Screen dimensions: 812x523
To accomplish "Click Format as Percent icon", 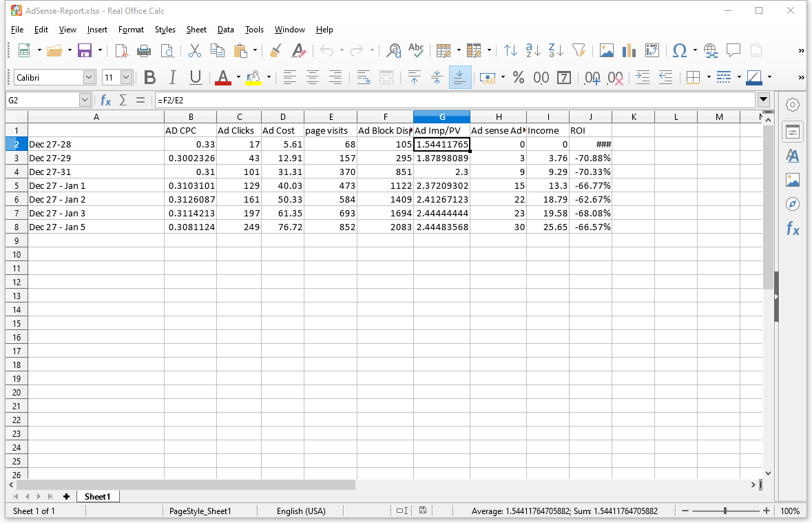I will 519,78.
